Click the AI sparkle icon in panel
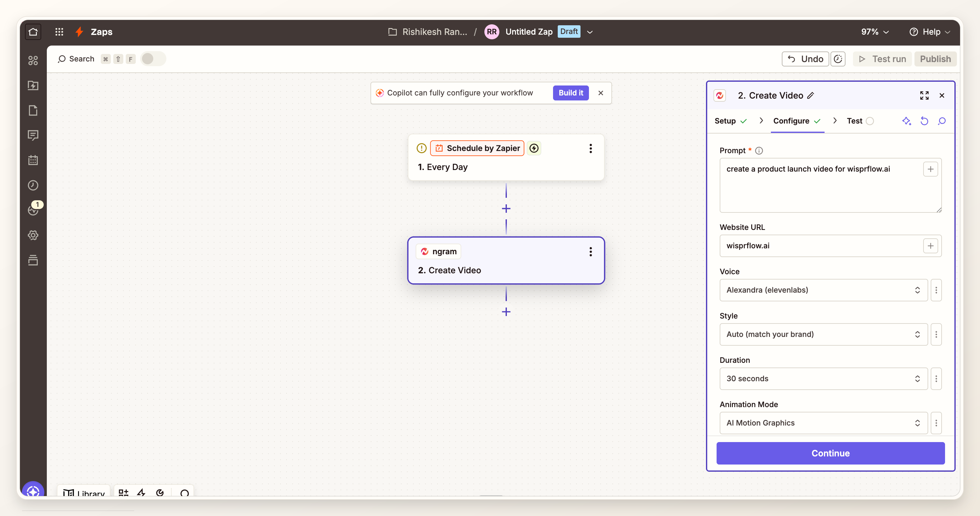This screenshot has height=516, width=980. pyautogui.click(x=907, y=121)
